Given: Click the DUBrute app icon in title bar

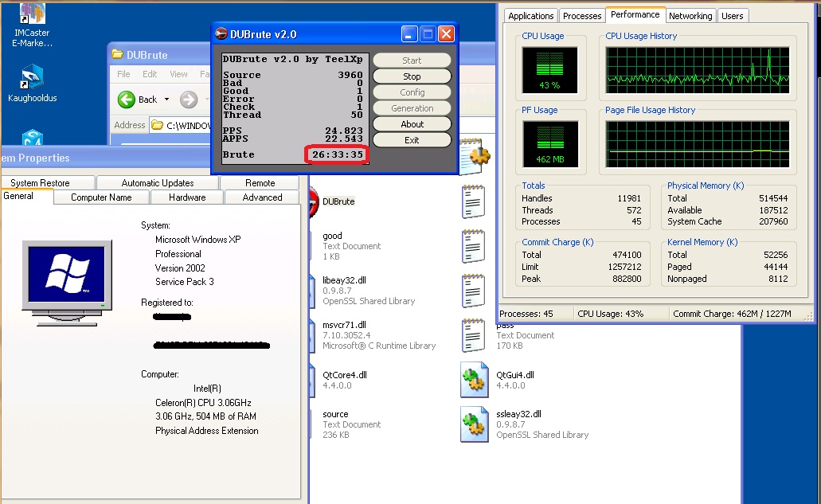Looking at the screenshot, I should point(221,34).
